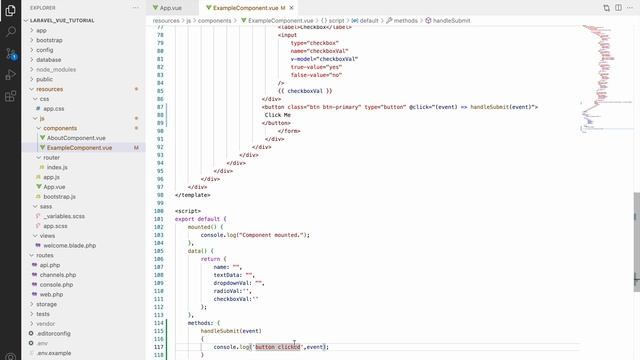The image size is (640, 360).
Task: Collapse the routes folder
Action: point(44,256)
